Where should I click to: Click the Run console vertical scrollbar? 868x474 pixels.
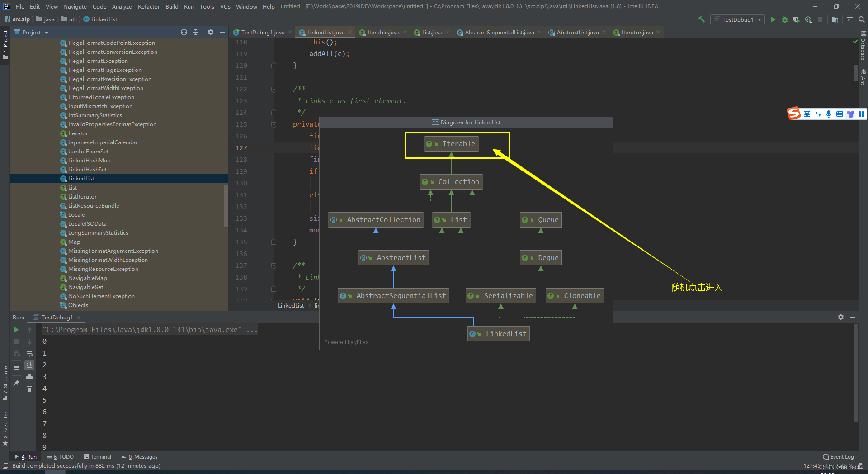[856, 374]
